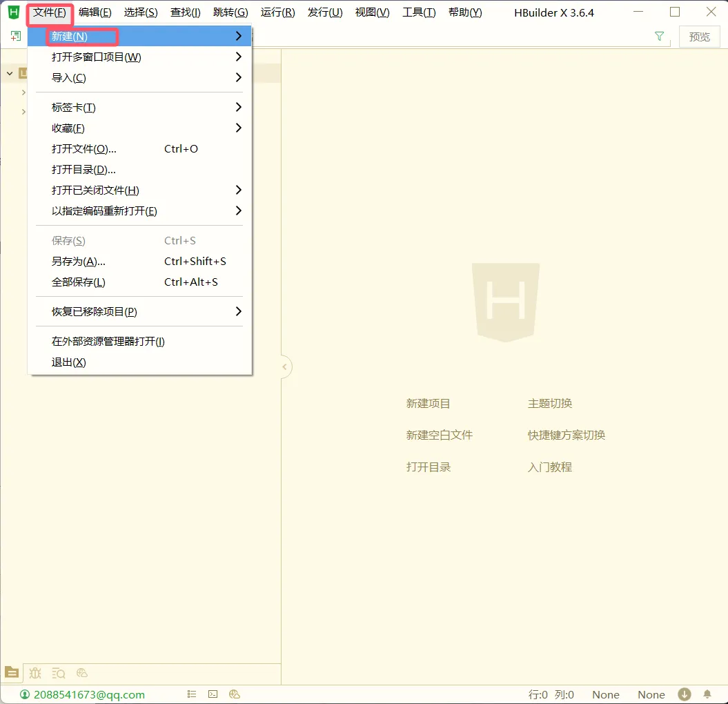The height and width of the screenshot is (704, 728).
Task: Click the outline list icon in status bar
Action: coord(192,694)
